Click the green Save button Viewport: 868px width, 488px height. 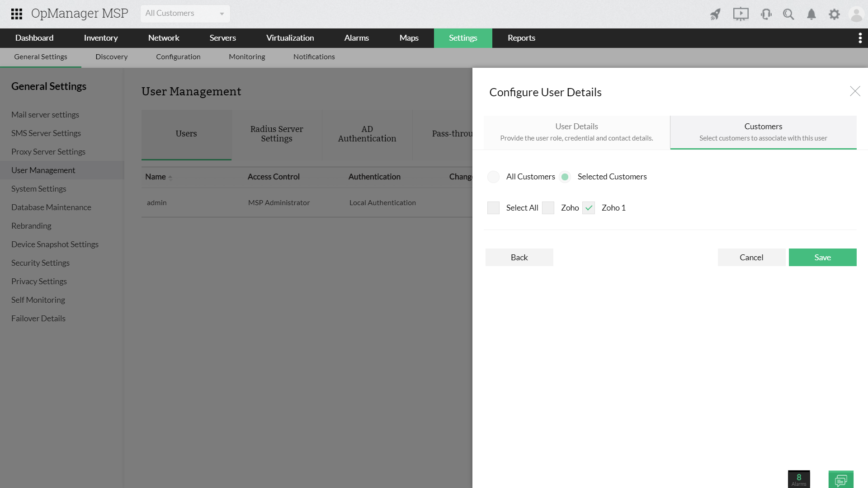point(822,257)
